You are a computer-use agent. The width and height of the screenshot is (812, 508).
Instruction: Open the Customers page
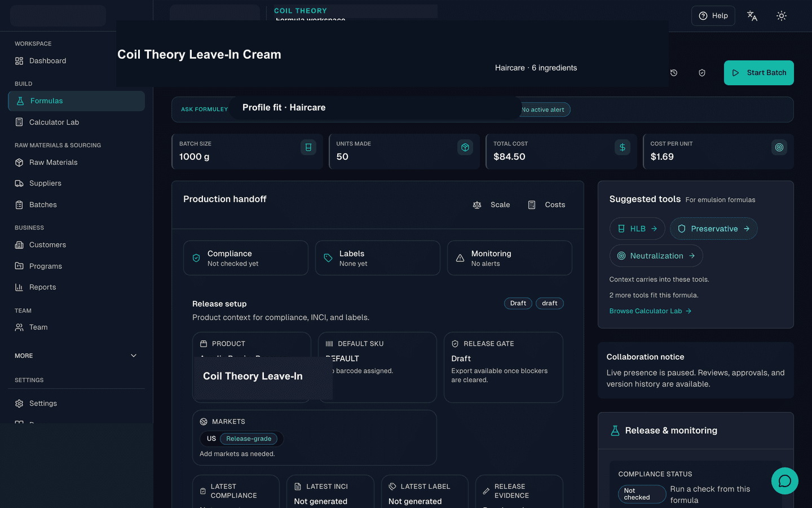76,245
